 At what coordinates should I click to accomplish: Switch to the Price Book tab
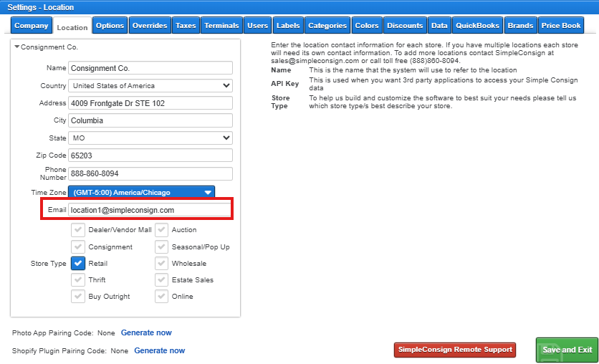point(561,26)
